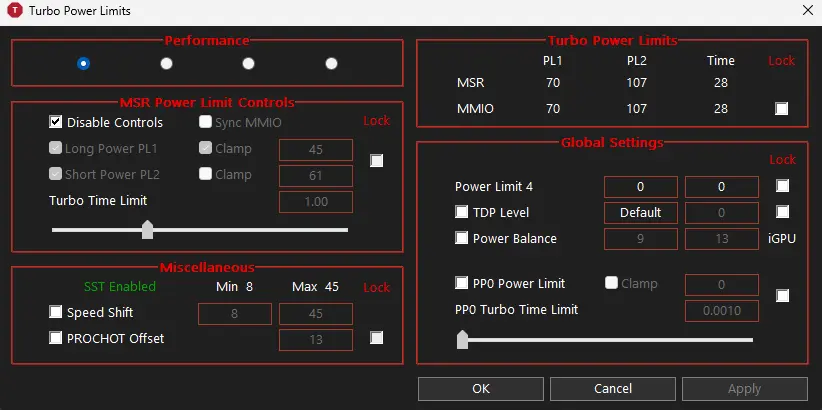The image size is (822, 410).
Task: Check the MMIO Lock checkbox in Turbo Power Limits
Action: 782,109
